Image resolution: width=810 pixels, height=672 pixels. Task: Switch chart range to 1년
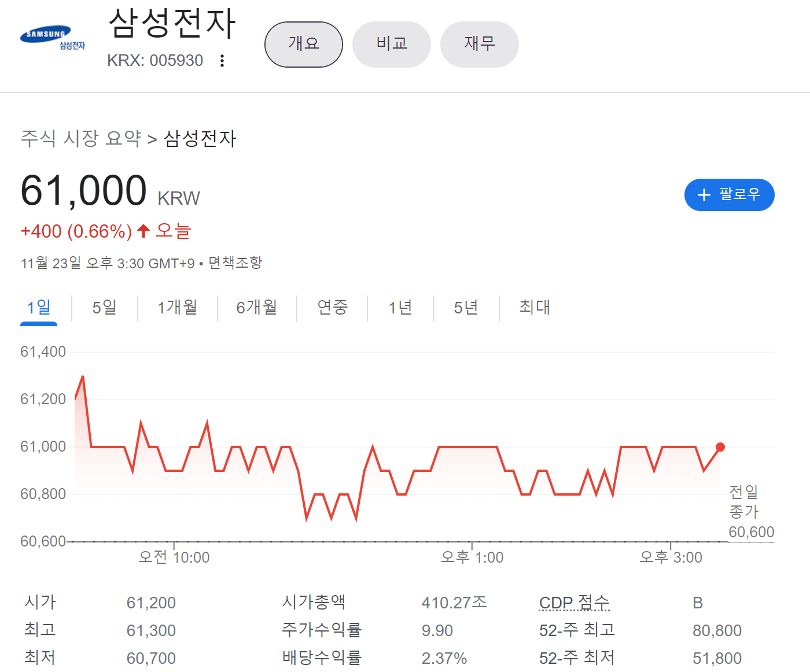coord(400,307)
